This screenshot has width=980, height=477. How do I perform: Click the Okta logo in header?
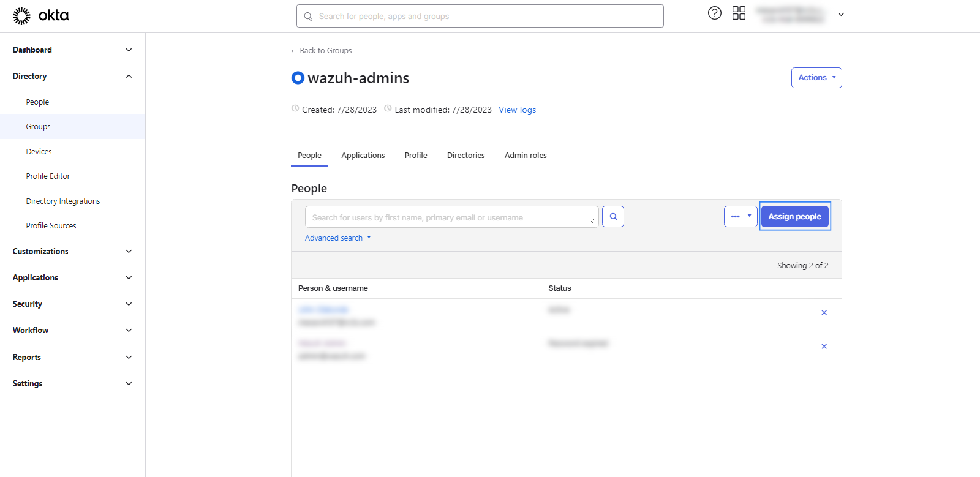[40, 16]
